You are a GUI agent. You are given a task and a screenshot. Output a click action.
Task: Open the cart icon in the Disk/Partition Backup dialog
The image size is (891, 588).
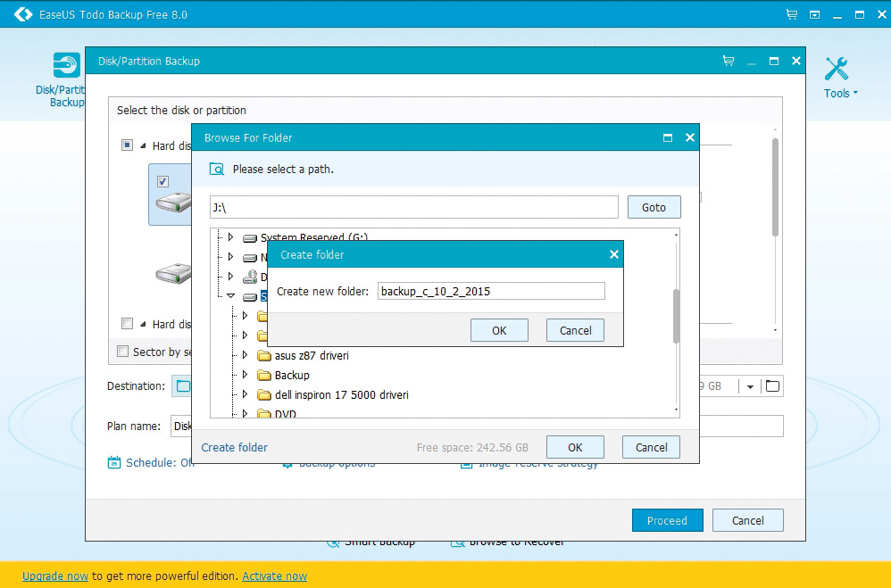pos(728,61)
